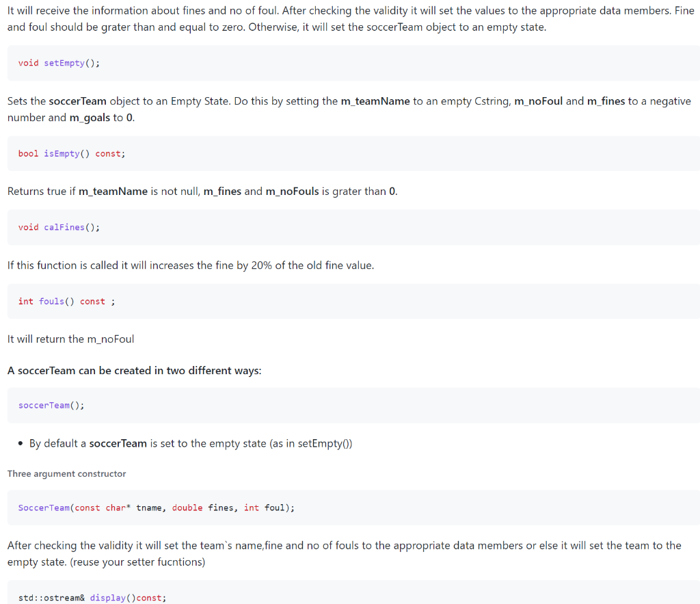700x604 pixels.
Task: Click the first paragraph about fines validity
Action: tap(351, 18)
